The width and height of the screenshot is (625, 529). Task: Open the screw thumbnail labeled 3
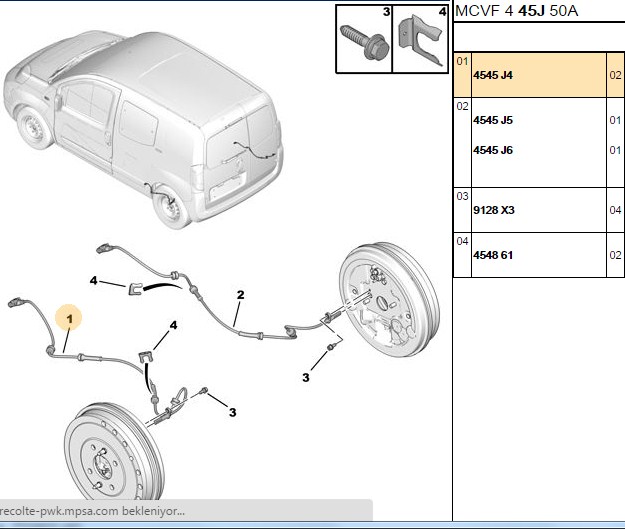click(x=364, y=39)
